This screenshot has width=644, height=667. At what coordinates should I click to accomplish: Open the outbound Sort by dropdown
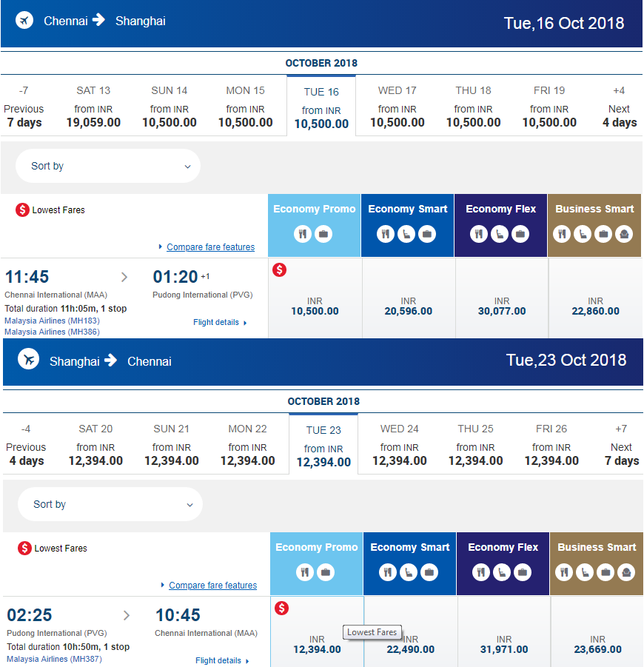(x=108, y=166)
